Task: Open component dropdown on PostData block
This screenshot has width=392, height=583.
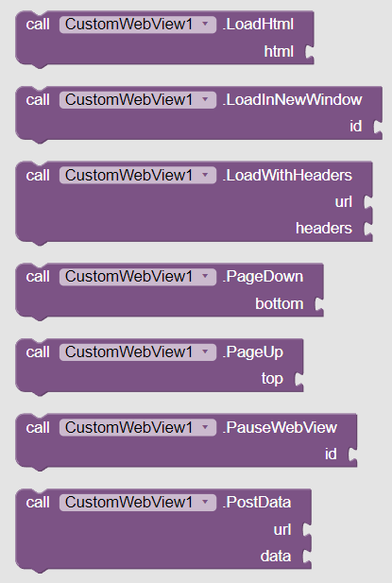Action: (x=138, y=503)
